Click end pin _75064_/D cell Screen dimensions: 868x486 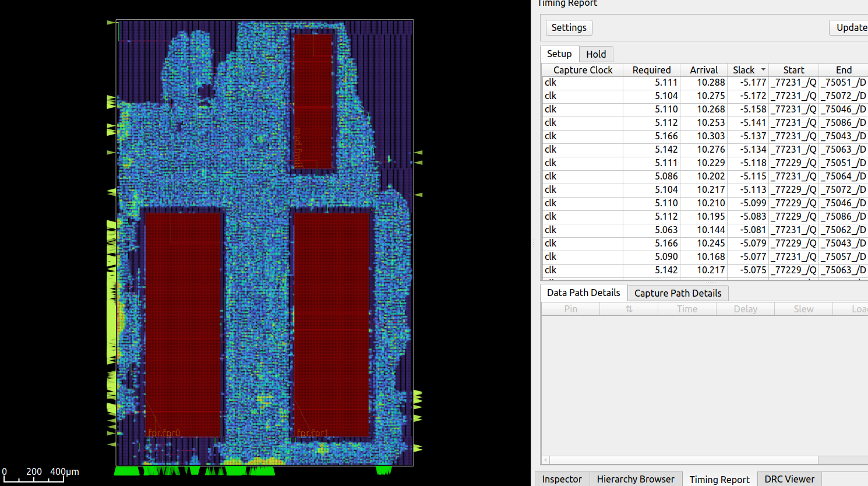[x=844, y=177]
